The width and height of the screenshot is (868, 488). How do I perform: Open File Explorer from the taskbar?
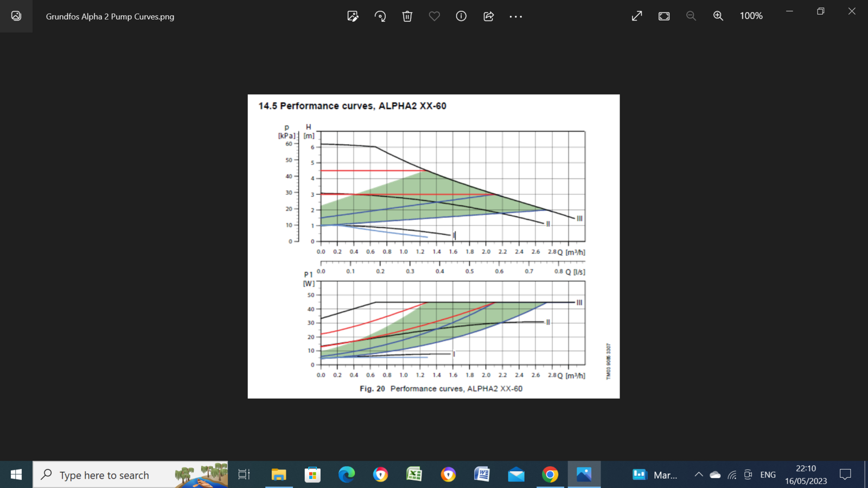(279, 475)
